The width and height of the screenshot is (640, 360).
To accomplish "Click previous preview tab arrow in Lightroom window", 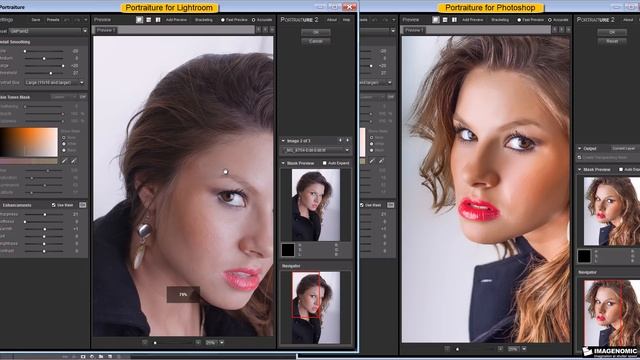I will coord(258,29).
